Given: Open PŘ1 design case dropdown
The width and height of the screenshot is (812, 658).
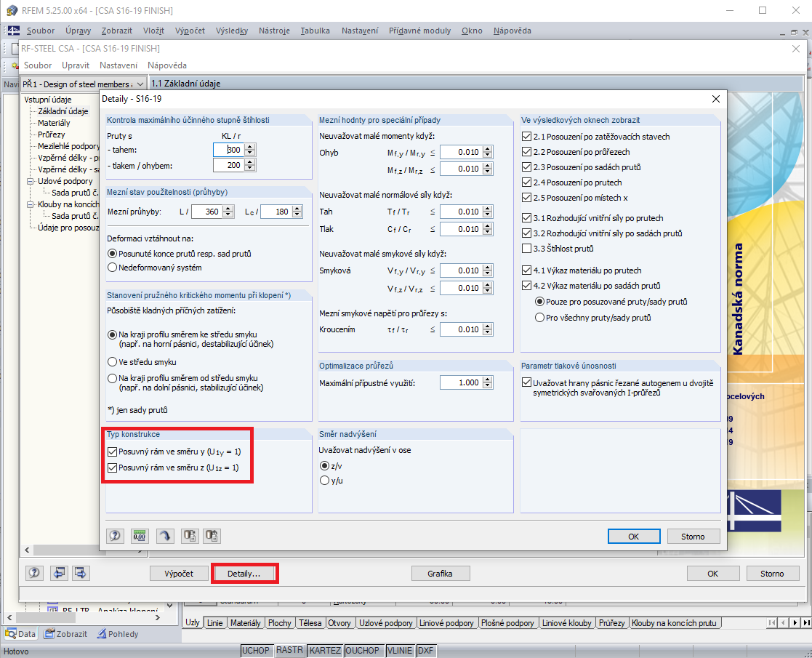Looking at the screenshot, I should [x=140, y=84].
